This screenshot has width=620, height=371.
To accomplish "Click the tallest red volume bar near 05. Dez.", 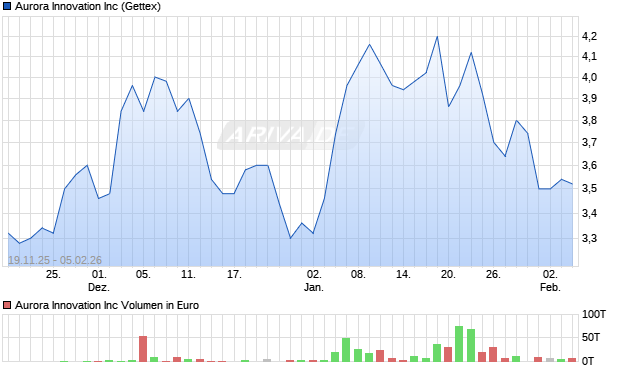I will [x=143, y=349].
